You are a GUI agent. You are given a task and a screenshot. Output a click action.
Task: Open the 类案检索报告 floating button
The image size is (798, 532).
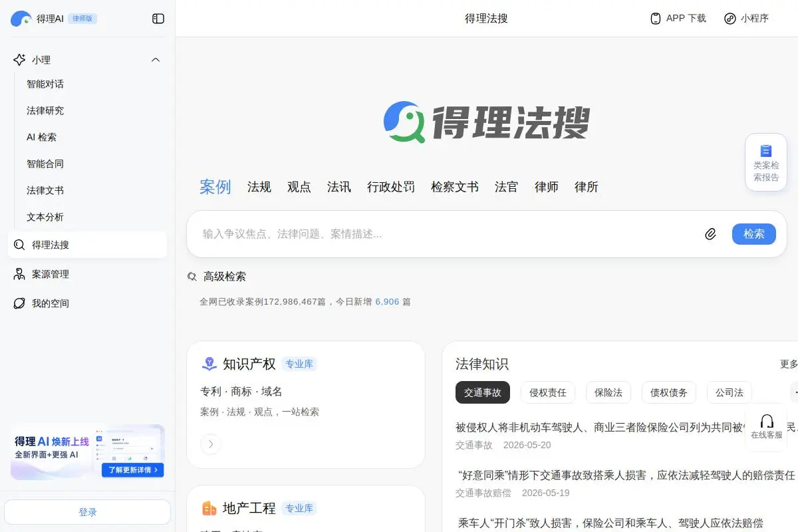click(766, 162)
